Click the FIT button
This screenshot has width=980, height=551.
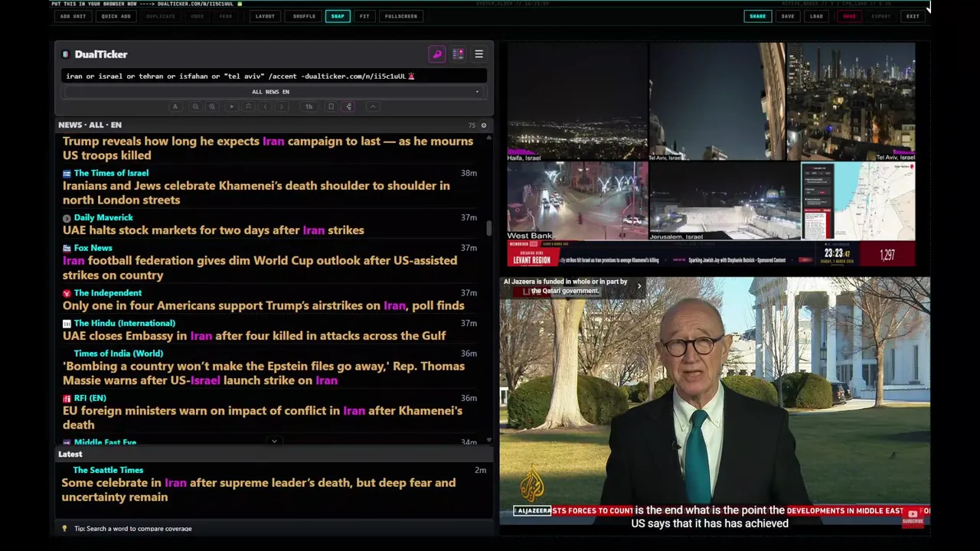[x=364, y=16]
